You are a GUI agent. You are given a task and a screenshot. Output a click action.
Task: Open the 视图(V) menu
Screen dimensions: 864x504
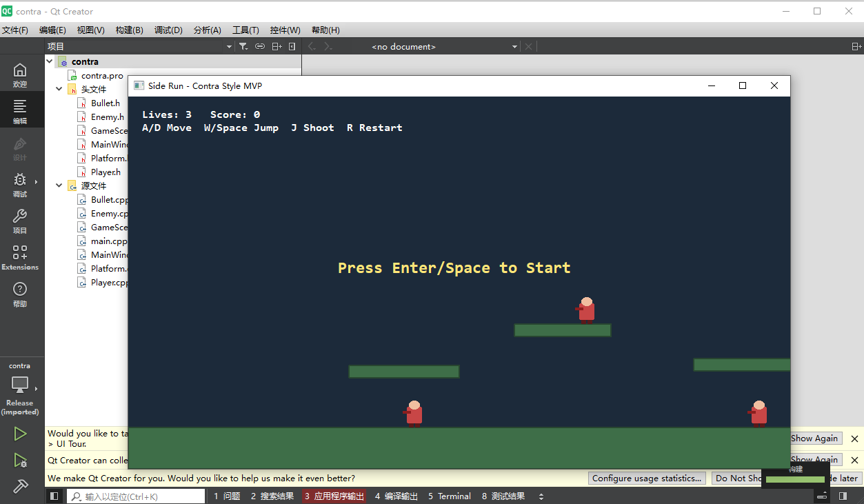pyautogui.click(x=90, y=30)
